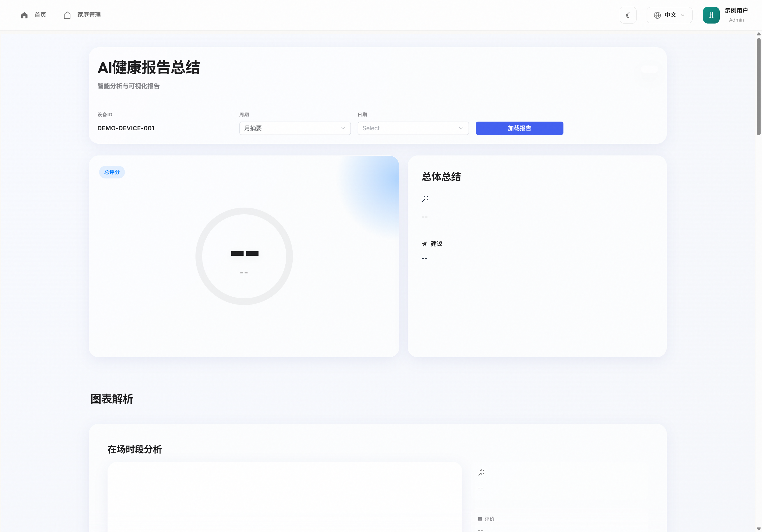Toggle dark mode with the moon icon
The height and width of the screenshot is (532, 762).
[628, 15]
